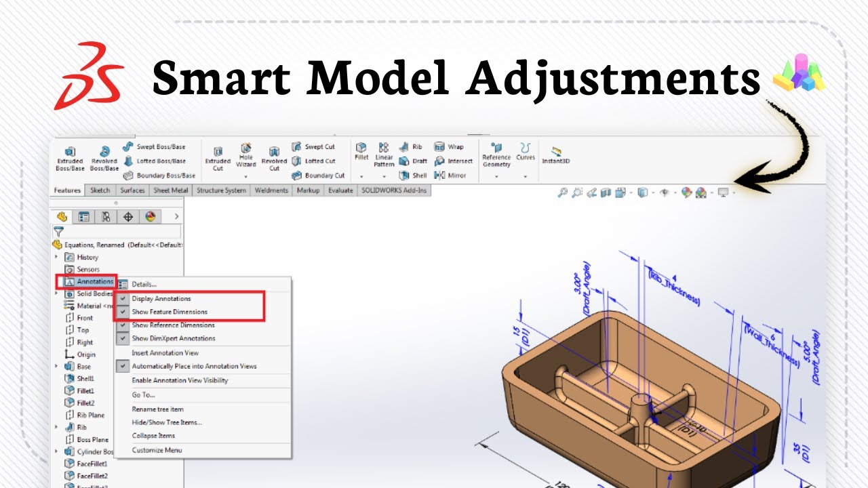Image resolution: width=868 pixels, height=488 pixels.
Task: Select the Linear Pattern tool
Action: pos(384,155)
